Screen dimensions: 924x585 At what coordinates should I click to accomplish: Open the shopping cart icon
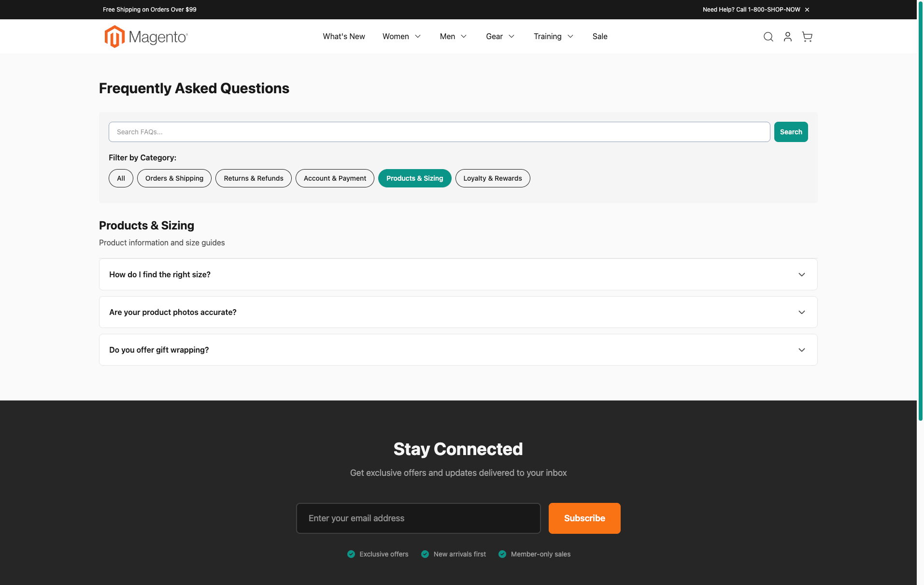click(x=807, y=36)
